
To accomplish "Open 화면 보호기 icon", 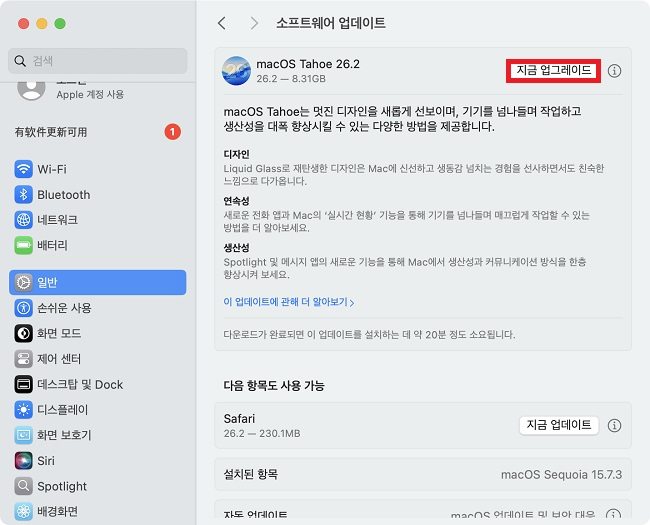I will click(24, 435).
